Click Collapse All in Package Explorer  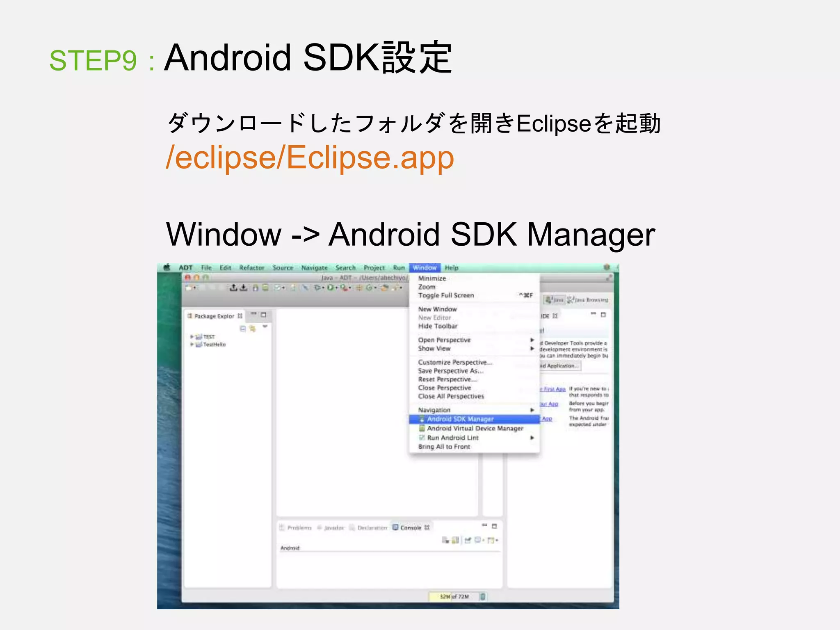(243, 329)
